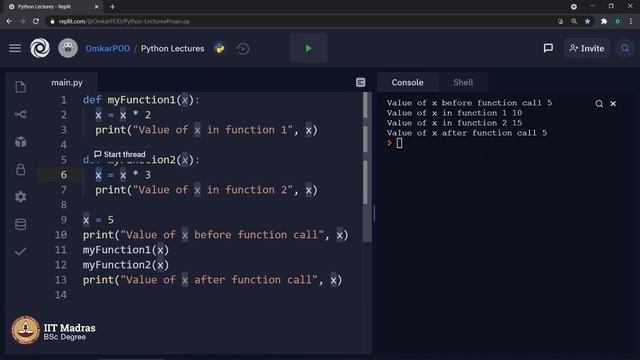Click 'def myFunction1(x):' on line 1
The height and width of the screenshot is (360, 640).
(x=141, y=100)
